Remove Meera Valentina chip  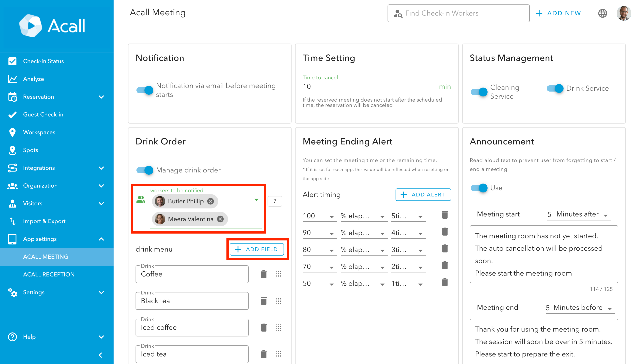tap(220, 219)
